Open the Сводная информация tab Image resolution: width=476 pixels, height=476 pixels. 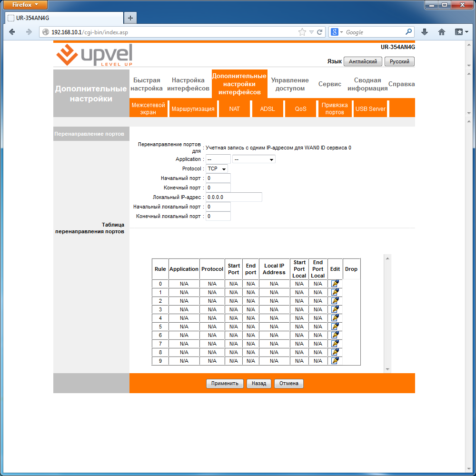click(367, 84)
